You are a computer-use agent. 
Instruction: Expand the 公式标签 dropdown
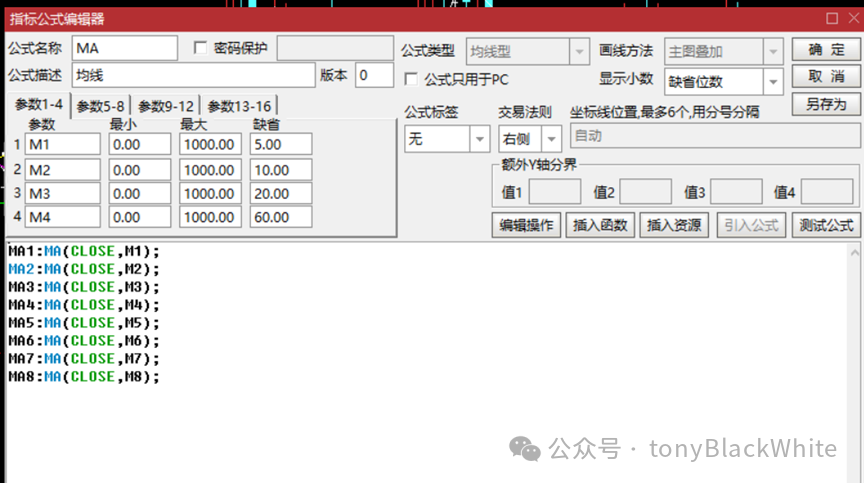tap(479, 139)
